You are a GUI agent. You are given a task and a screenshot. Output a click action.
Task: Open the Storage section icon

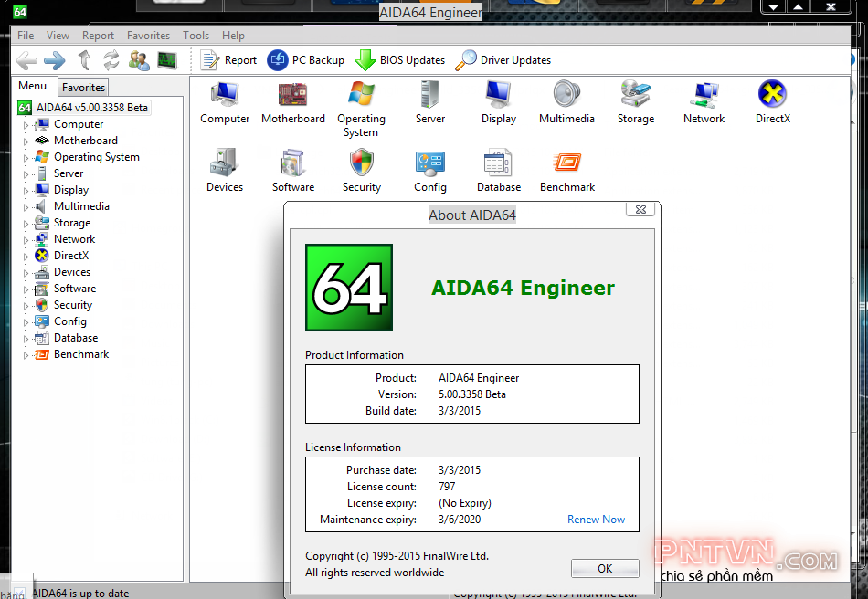click(635, 102)
